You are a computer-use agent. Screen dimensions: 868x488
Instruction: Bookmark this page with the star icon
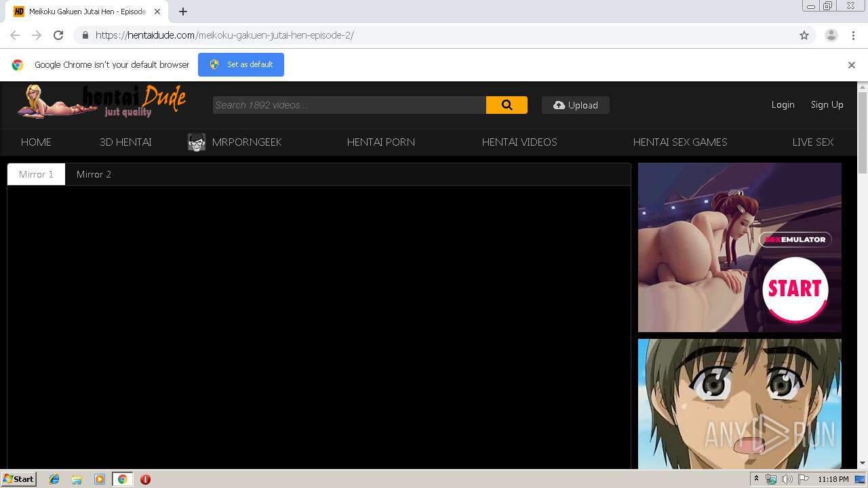pyautogui.click(x=804, y=35)
